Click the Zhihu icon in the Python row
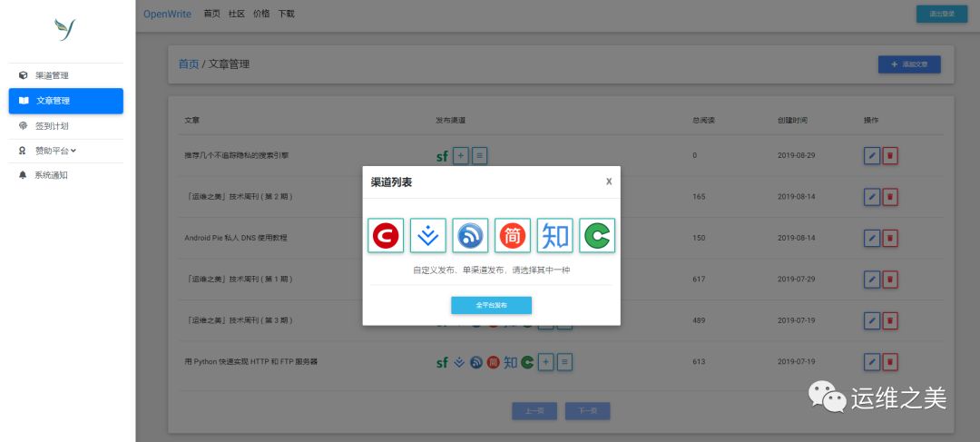980x442 pixels. click(x=511, y=362)
